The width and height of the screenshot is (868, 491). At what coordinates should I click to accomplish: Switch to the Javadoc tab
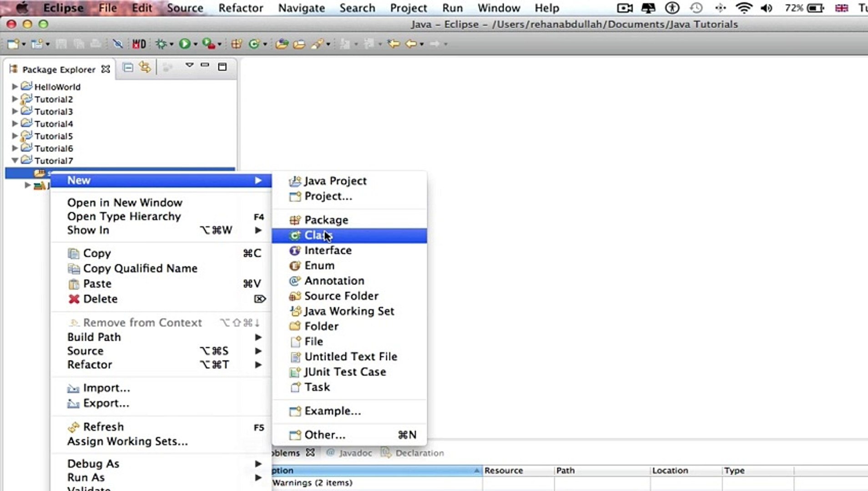click(349, 453)
